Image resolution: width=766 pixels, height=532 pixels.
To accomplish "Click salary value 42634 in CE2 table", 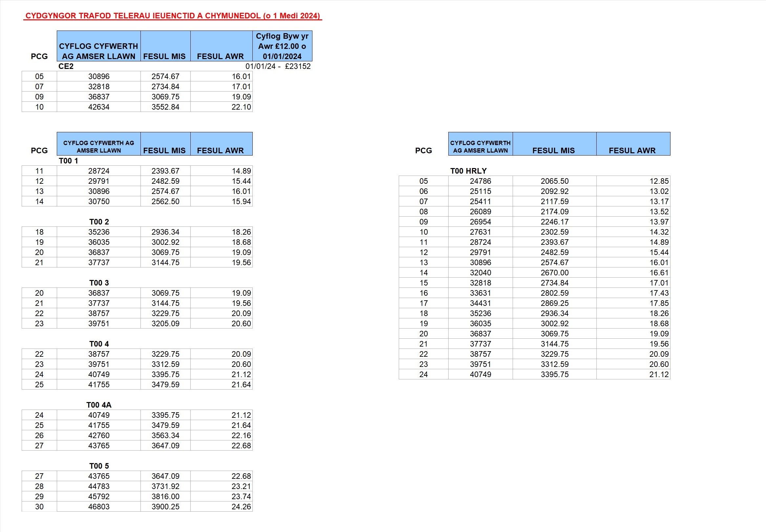I will pyautogui.click(x=99, y=107).
